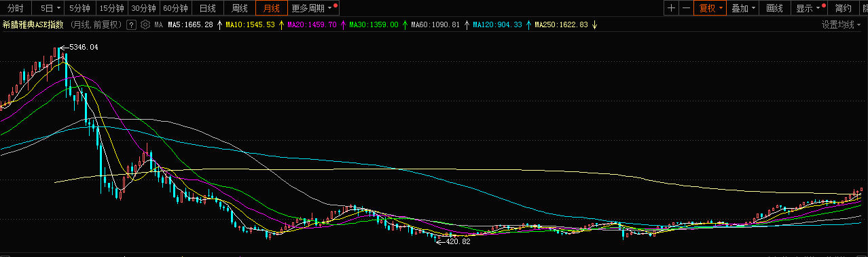This screenshot has width=868, height=257.
Task: Open the 更多周期 dropdown
Action: coord(312,8)
